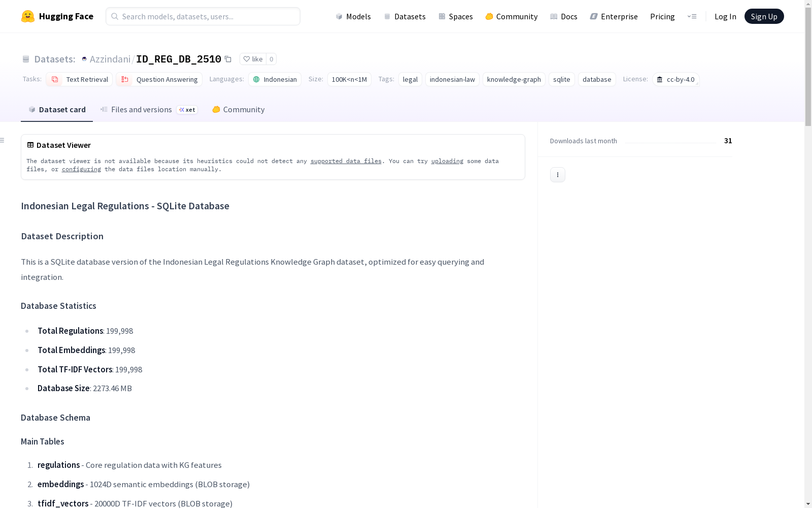812x508 pixels.
Task: Open the table of contents sidebar icon
Action: tap(2, 140)
